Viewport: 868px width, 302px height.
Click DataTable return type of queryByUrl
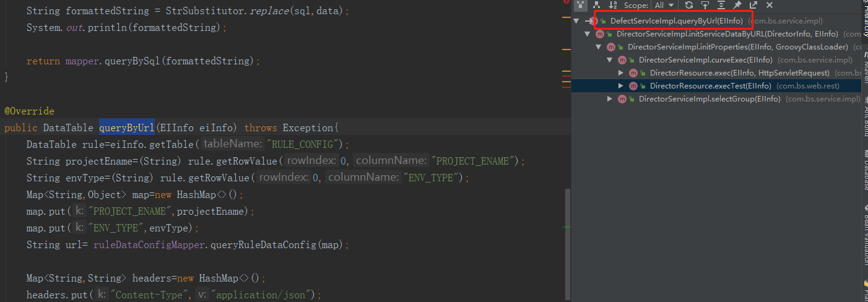click(68, 127)
